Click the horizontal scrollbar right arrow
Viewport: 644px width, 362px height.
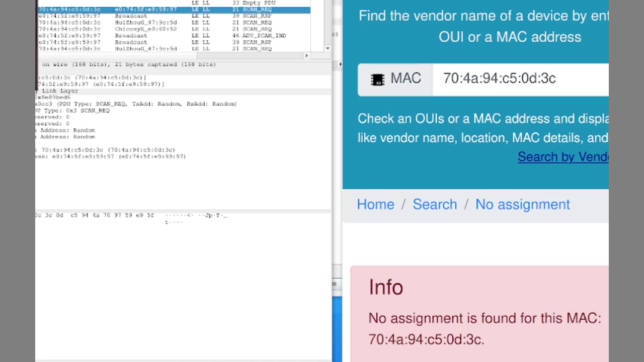click(306, 56)
